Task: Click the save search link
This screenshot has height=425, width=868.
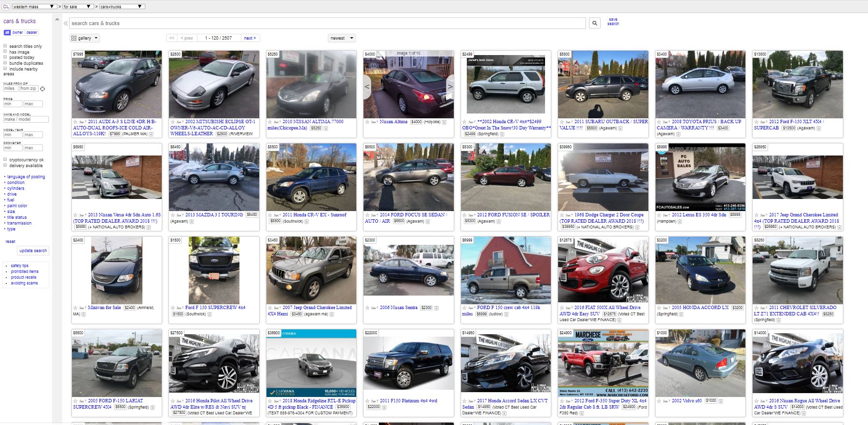Action: (x=613, y=22)
